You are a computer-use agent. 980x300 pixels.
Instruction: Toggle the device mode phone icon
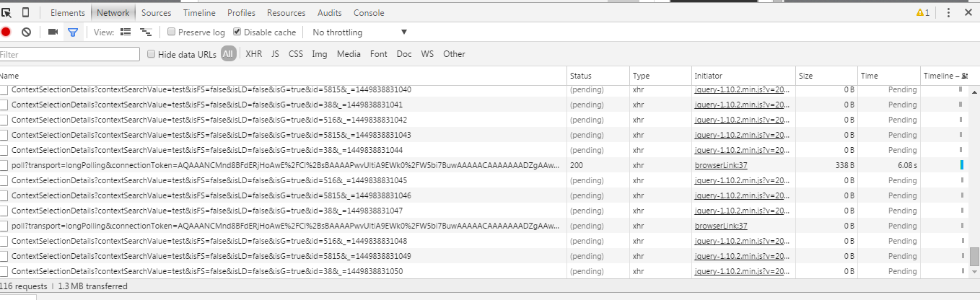pyautogui.click(x=26, y=12)
